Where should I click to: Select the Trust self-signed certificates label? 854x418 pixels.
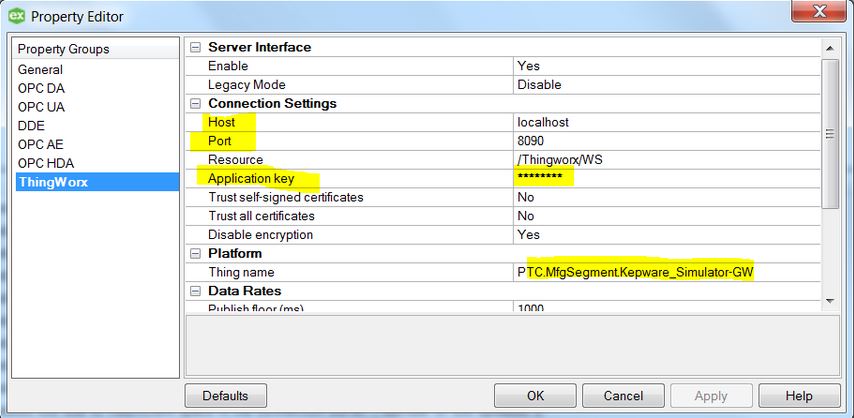tap(285, 197)
